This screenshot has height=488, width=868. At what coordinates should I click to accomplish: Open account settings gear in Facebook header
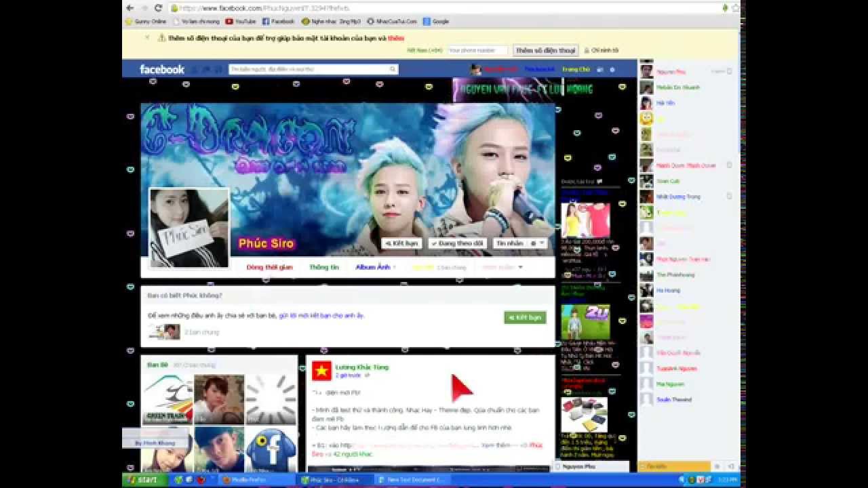[612, 69]
